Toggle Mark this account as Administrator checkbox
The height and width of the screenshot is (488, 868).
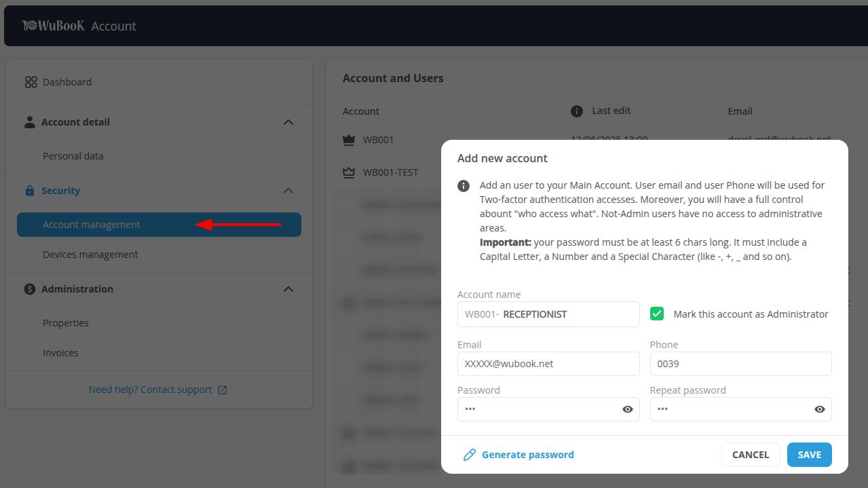coord(657,314)
